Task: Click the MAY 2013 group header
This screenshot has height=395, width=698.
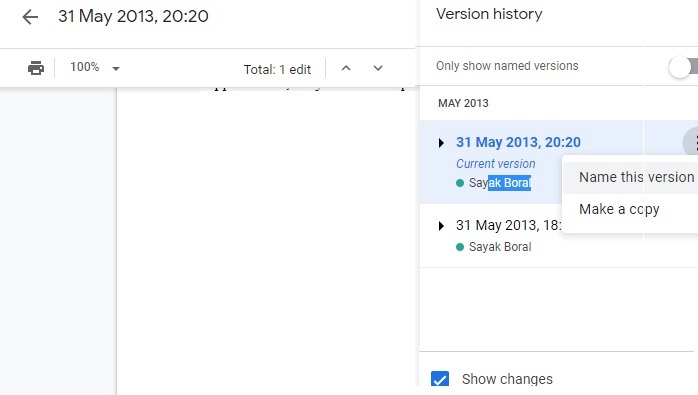Action: (463, 103)
